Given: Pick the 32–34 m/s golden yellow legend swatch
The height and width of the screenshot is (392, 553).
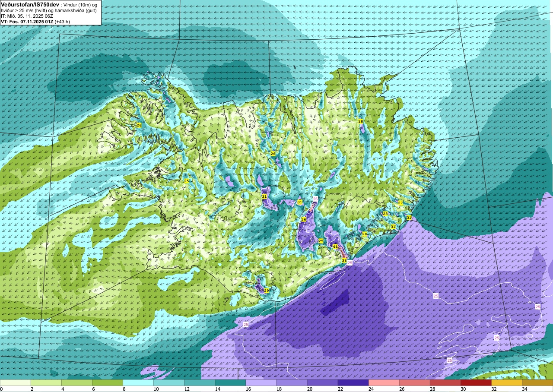Looking at the screenshot, I should (x=506, y=383).
